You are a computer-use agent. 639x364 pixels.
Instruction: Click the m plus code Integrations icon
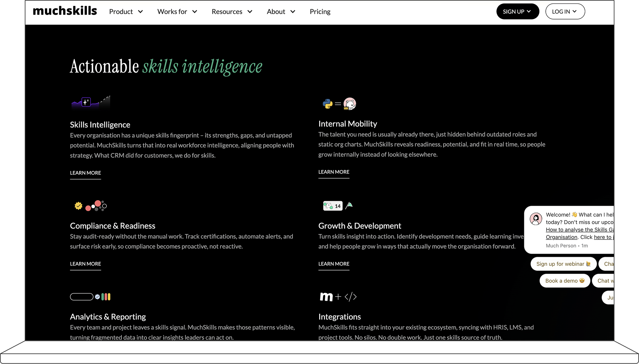[338, 297]
